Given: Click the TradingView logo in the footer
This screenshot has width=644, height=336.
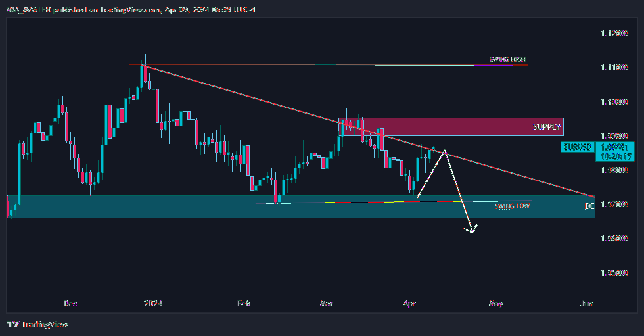Looking at the screenshot, I should click(x=38, y=325).
